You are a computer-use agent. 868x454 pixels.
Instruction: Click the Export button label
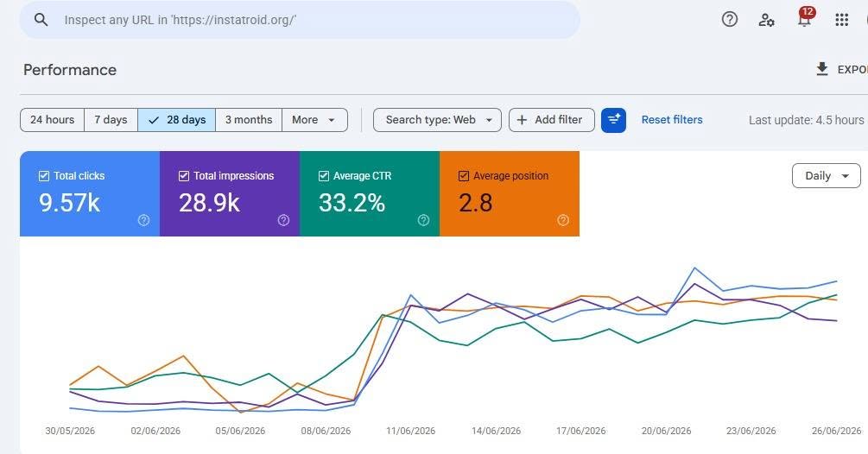tap(852, 70)
